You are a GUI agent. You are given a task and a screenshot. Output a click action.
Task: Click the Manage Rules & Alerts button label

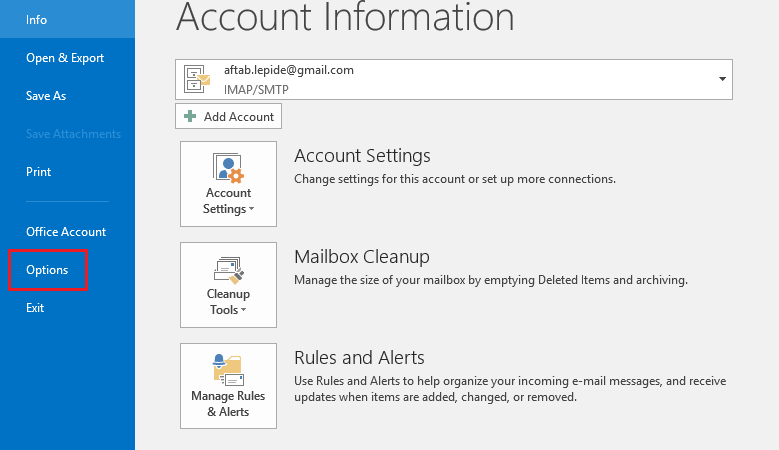click(228, 404)
